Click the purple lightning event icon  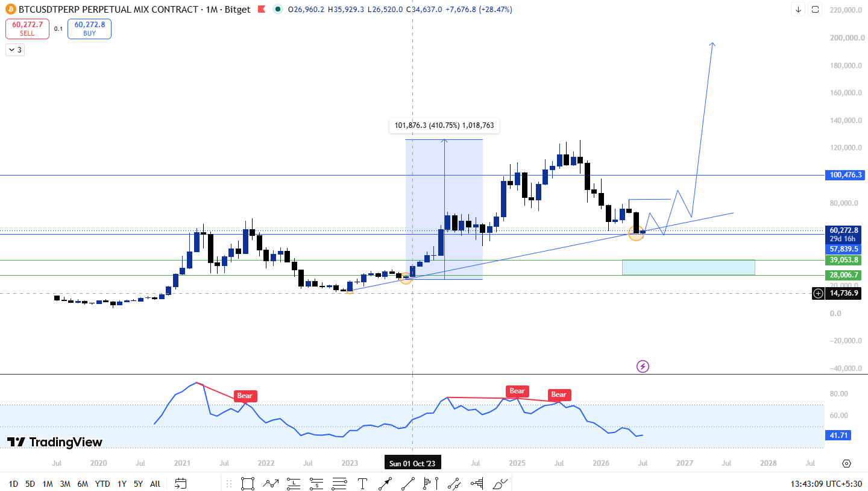click(643, 366)
